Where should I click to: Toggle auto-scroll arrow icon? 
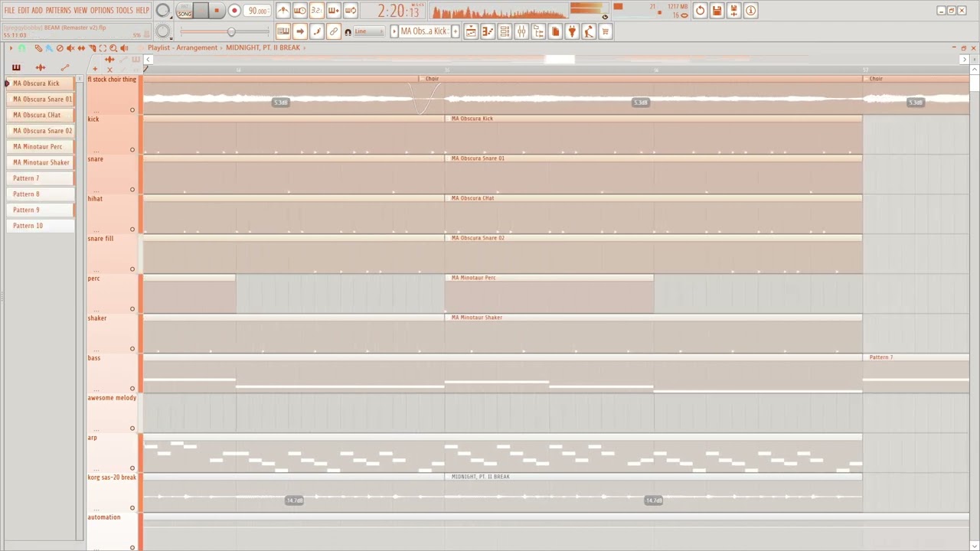pos(300,31)
